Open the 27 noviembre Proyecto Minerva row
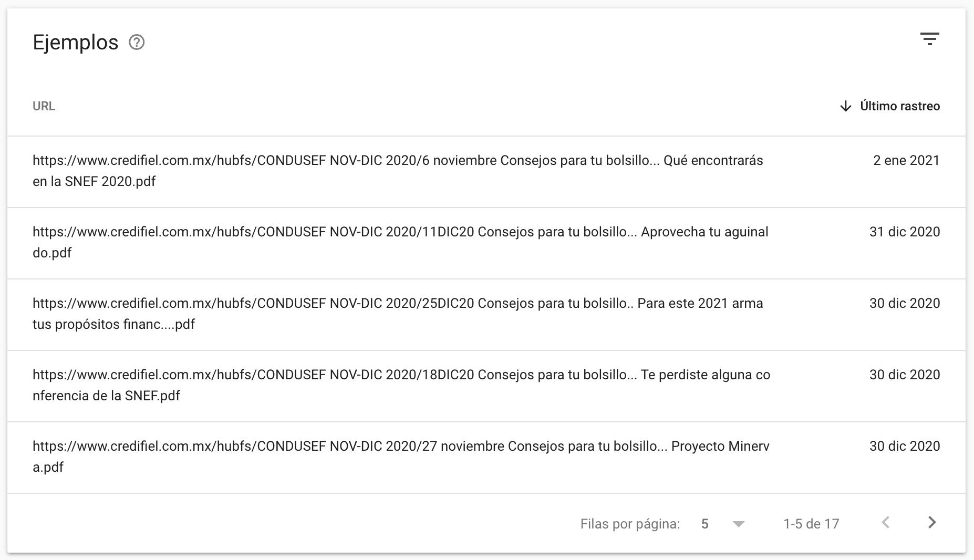 401,457
